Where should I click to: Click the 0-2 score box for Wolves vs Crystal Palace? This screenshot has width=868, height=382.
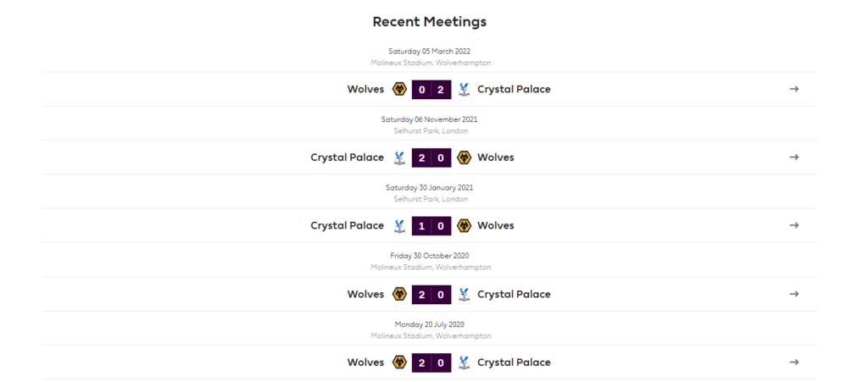431,90
